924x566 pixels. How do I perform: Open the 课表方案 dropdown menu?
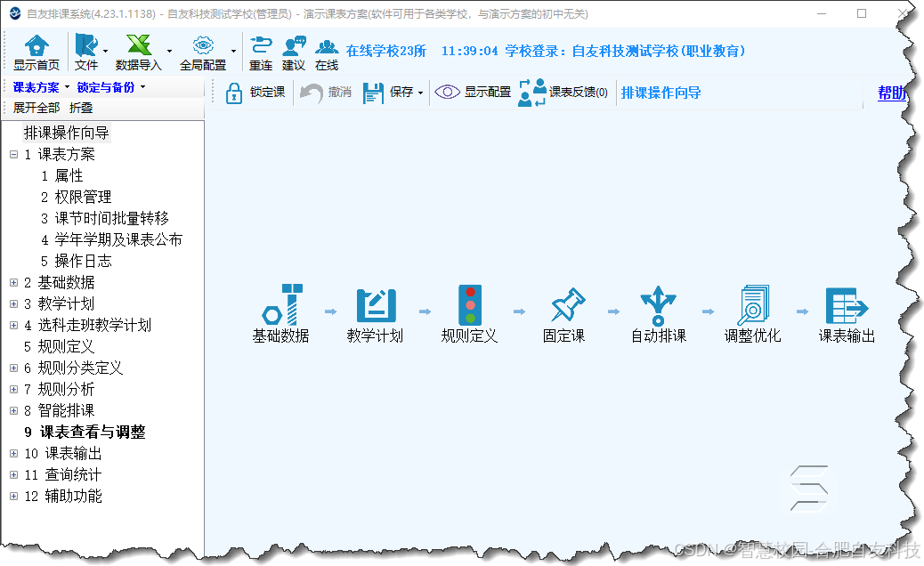pos(41,87)
